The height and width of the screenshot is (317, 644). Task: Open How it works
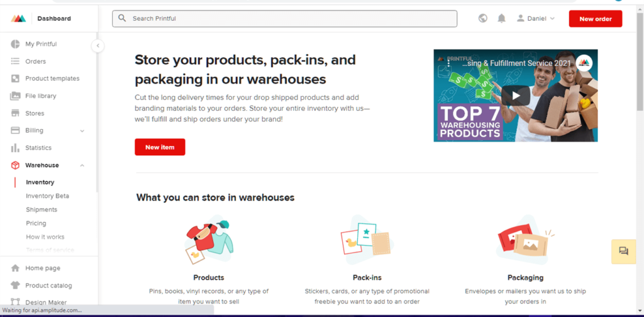(45, 237)
